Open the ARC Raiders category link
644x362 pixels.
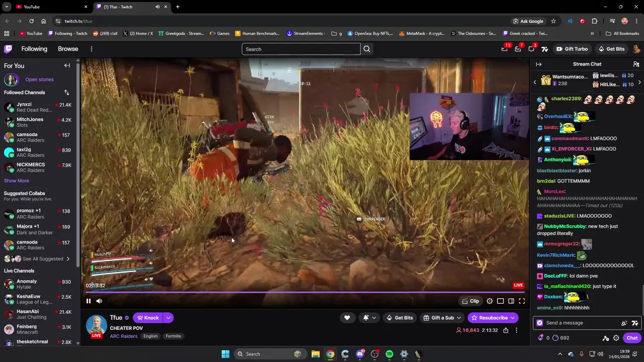[x=124, y=336]
